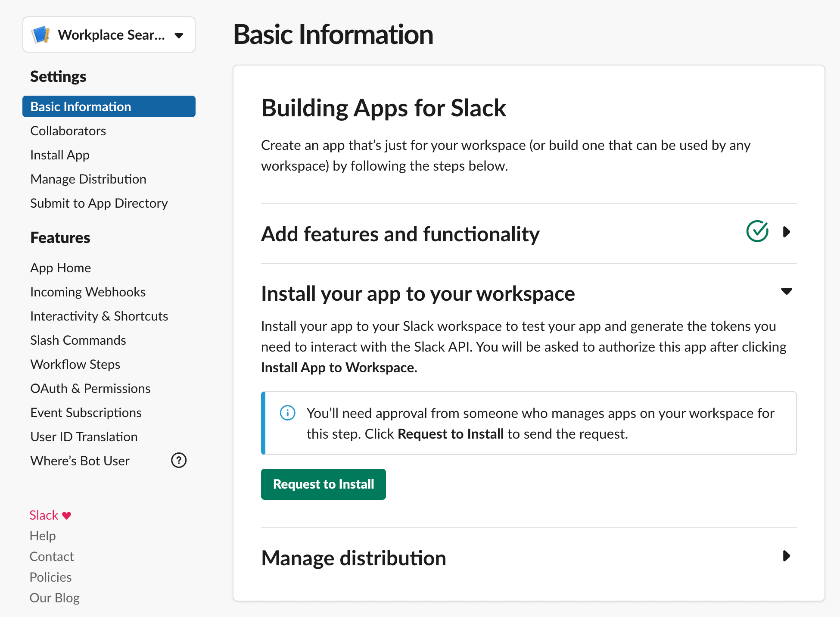Click the green checkmark on Add features

[757, 231]
